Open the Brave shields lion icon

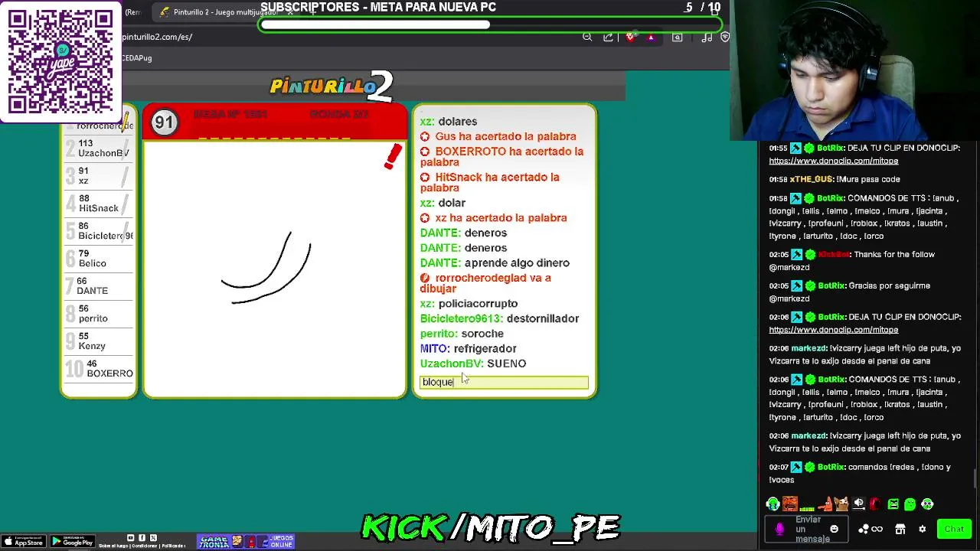[630, 37]
